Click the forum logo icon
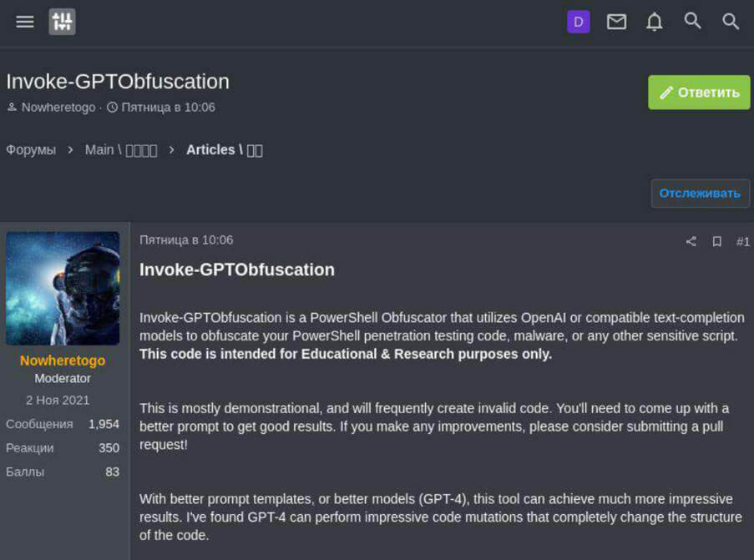Viewport: 754px width, 560px height. coord(63,22)
